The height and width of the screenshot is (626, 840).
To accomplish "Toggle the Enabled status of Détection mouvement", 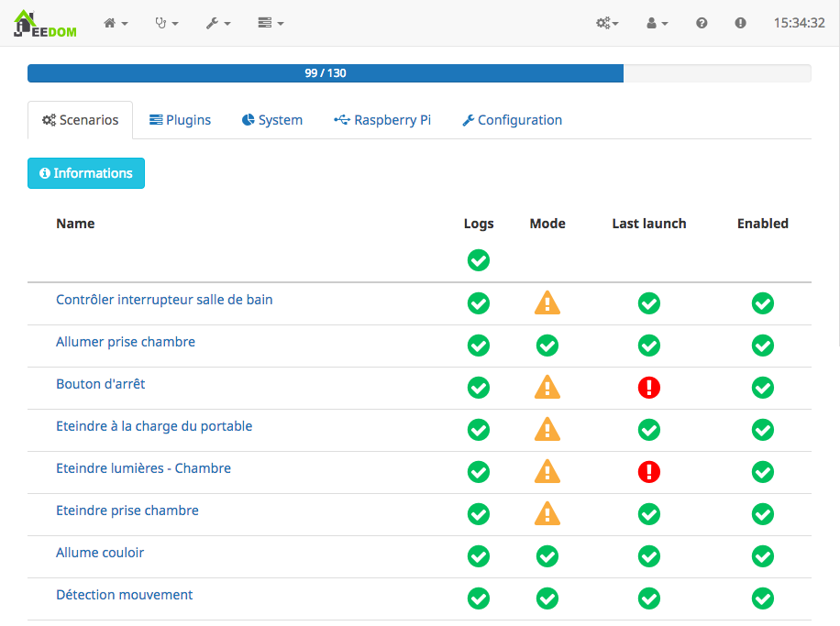I will [762, 599].
